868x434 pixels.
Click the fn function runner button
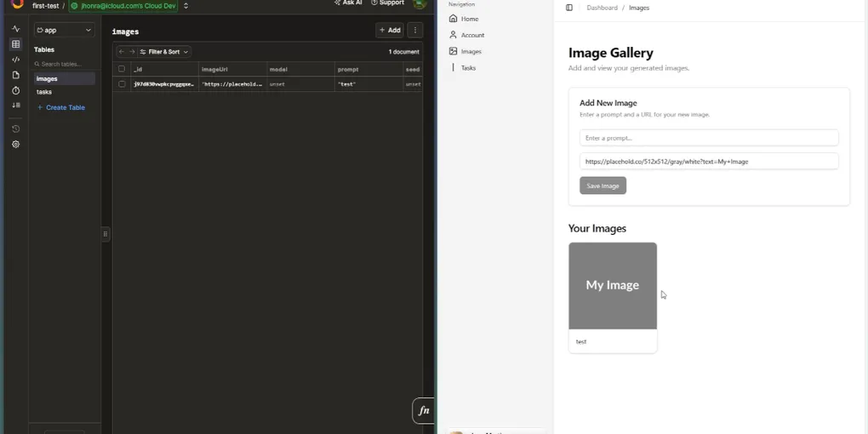click(x=424, y=410)
